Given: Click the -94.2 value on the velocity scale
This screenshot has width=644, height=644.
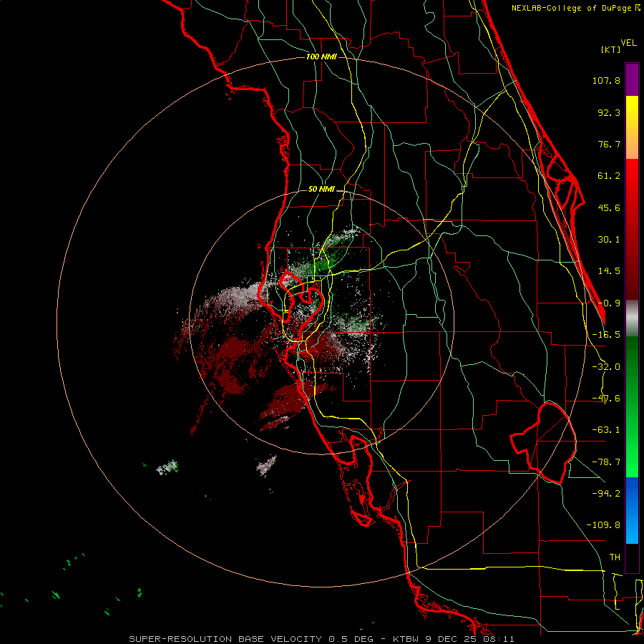Looking at the screenshot, I should tap(606, 493).
